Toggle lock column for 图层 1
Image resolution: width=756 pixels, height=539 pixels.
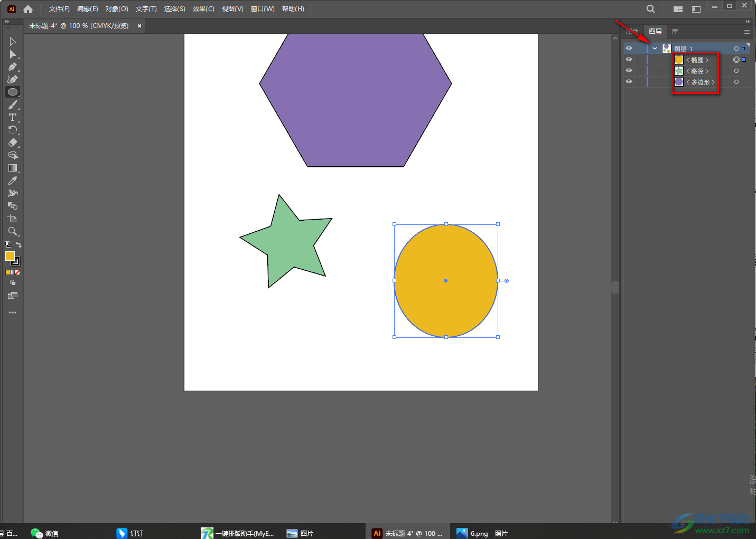click(640, 48)
